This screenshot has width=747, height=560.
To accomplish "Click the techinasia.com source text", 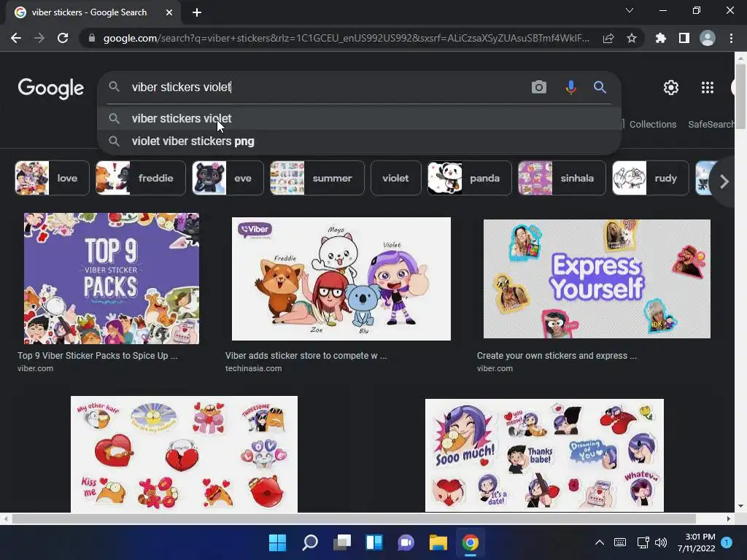I will [253, 368].
